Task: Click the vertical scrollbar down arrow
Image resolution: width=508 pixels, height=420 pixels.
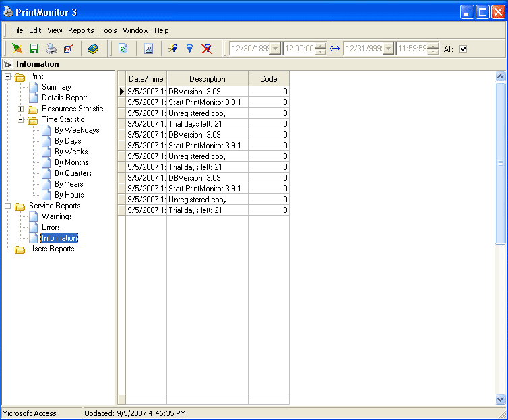Action: click(x=500, y=400)
